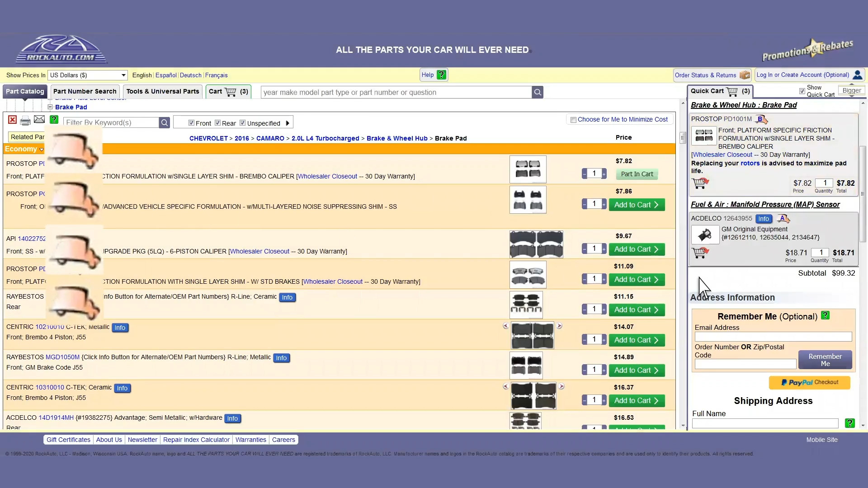This screenshot has width=868, height=488.
Task: Toggle the Front filter checkbox
Action: click(x=191, y=123)
